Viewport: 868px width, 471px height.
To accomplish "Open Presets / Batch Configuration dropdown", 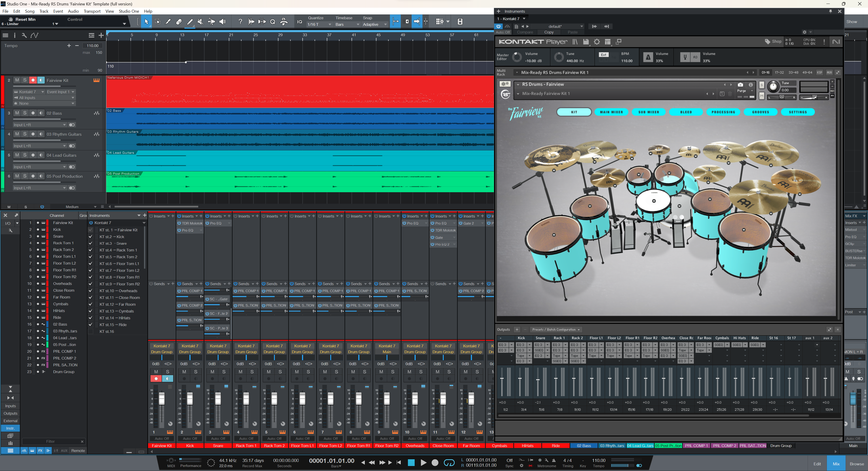I will (x=556, y=329).
